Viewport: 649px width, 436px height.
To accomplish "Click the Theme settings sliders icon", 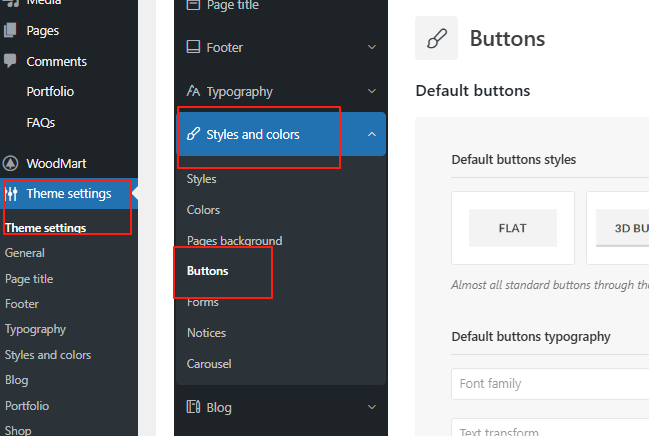I will [11, 194].
